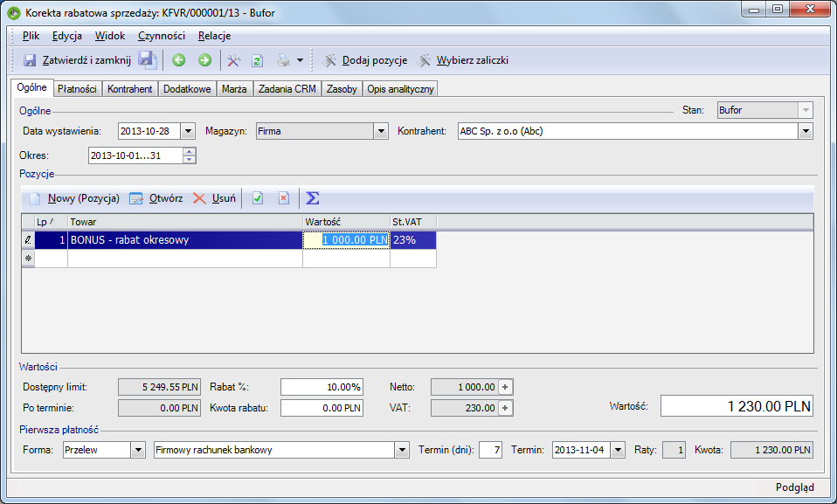The height and width of the screenshot is (504, 837).
Task: Click Wybierz zaliczki wizard button
Action: point(463,60)
